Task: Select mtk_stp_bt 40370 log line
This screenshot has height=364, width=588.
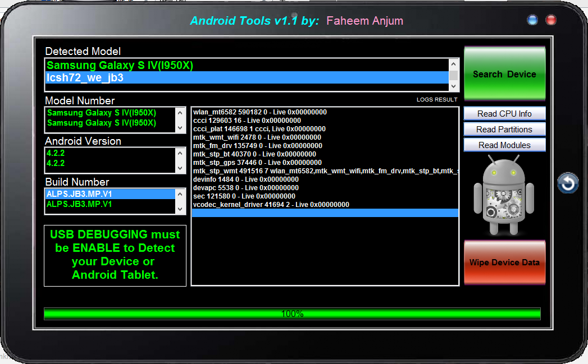Action: pos(325,154)
